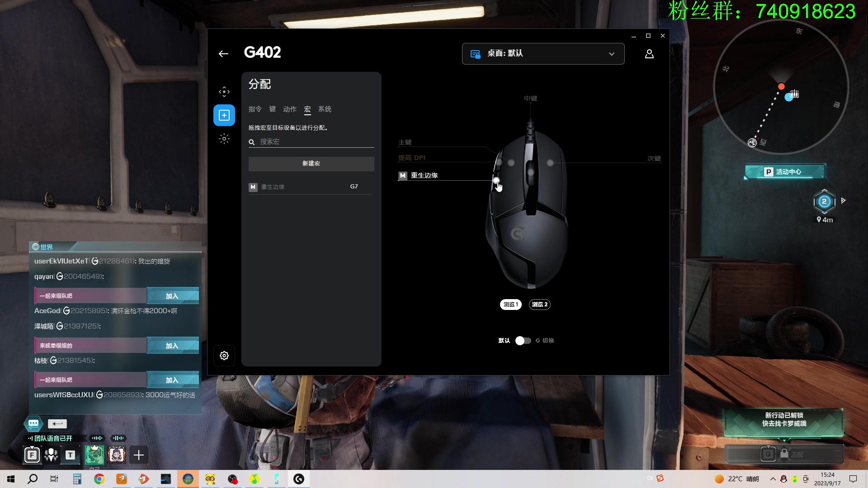Click the 次键 hotspot dot on the mouse

click(x=550, y=163)
